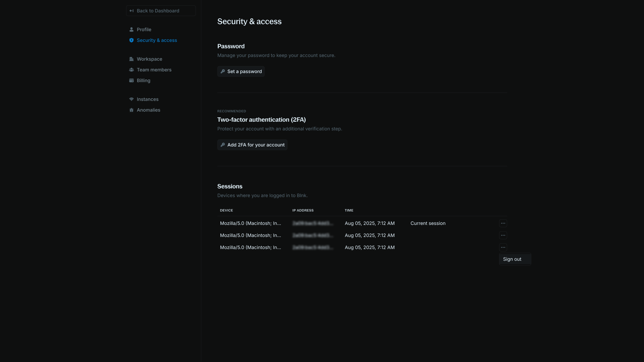Click the person icon next to Profile

point(131,29)
